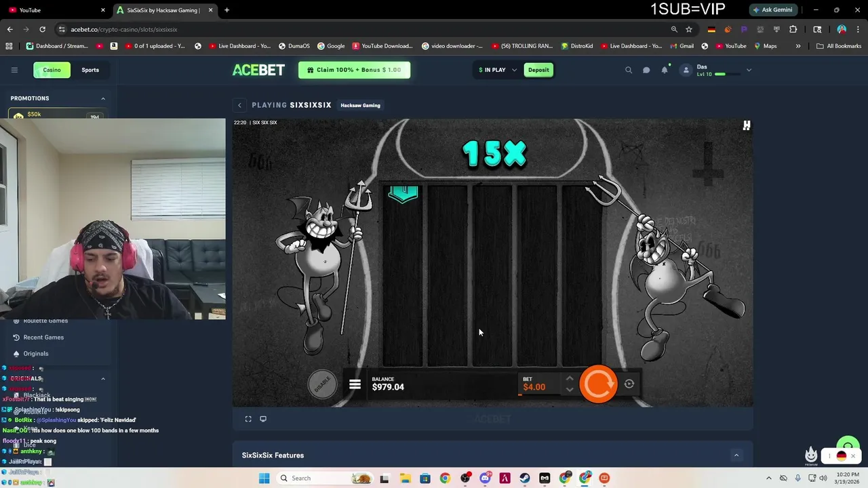Open the DistroKid bookmark
This screenshot has height=488, width=868.
577,46
